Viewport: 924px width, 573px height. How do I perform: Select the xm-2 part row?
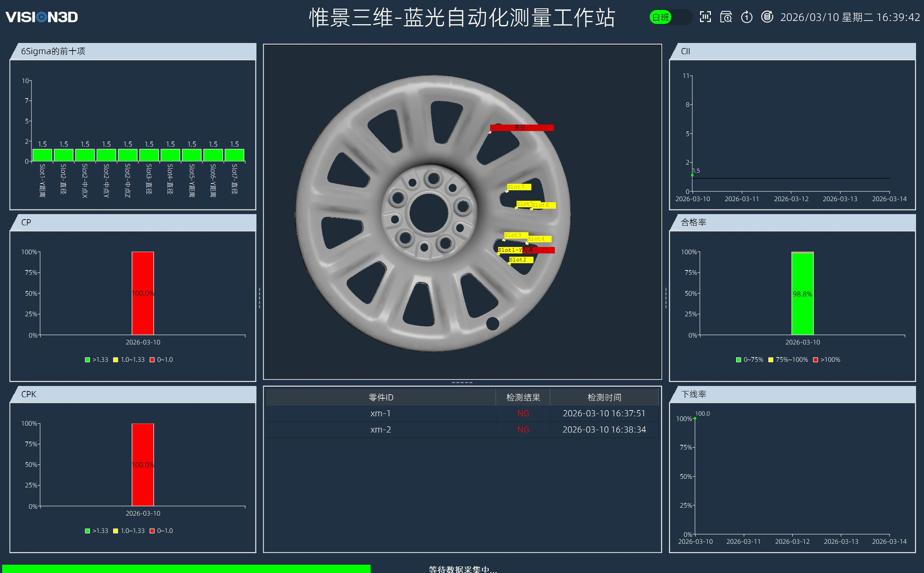462,430
